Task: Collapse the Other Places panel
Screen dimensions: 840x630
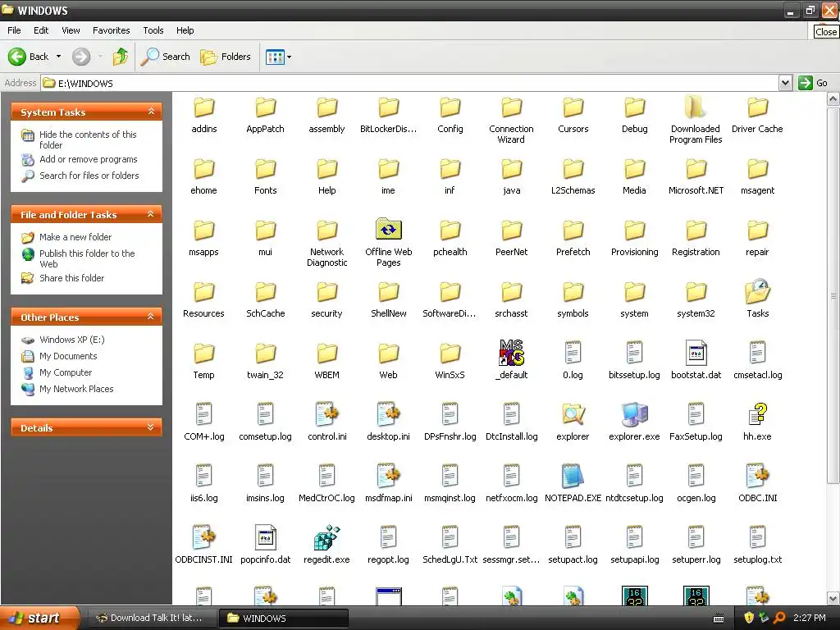Action: 151,317
